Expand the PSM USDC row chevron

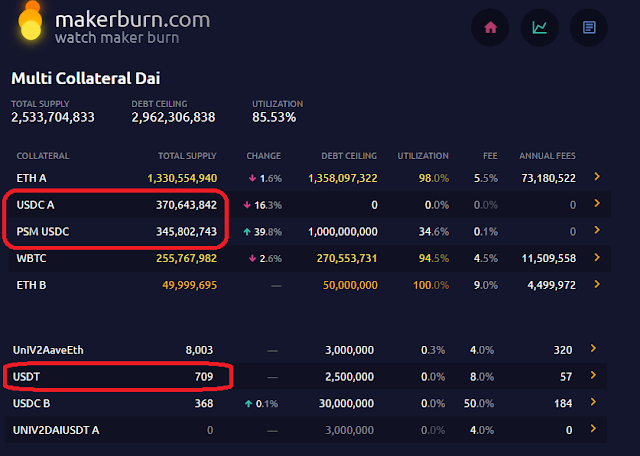click(x=597, y=230)
